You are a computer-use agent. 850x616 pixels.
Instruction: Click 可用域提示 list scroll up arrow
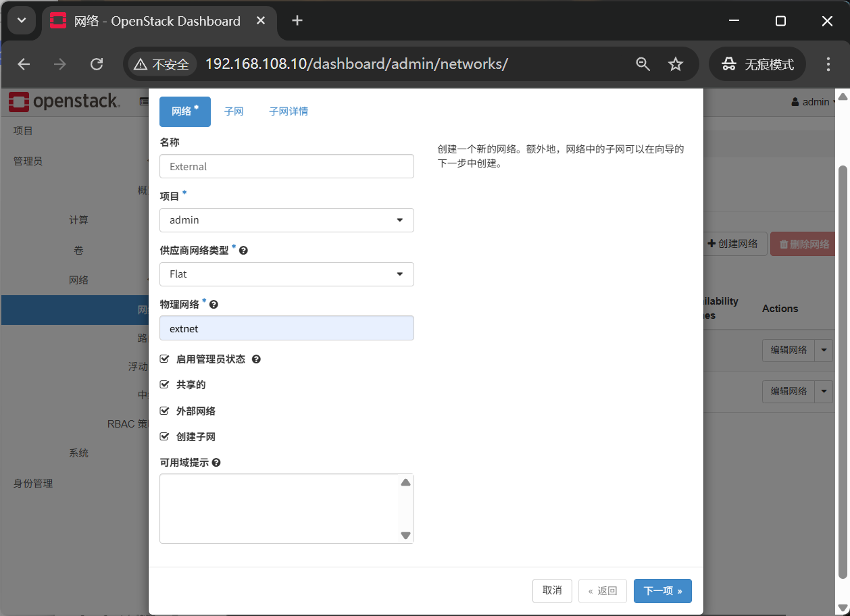[405, 482]
